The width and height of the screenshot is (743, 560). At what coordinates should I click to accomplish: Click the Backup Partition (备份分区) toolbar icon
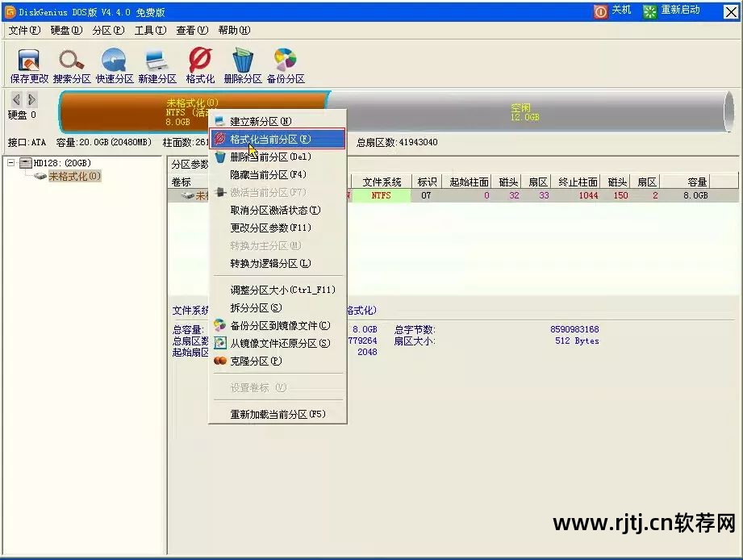pyautogui.click(x=286, y=66)
